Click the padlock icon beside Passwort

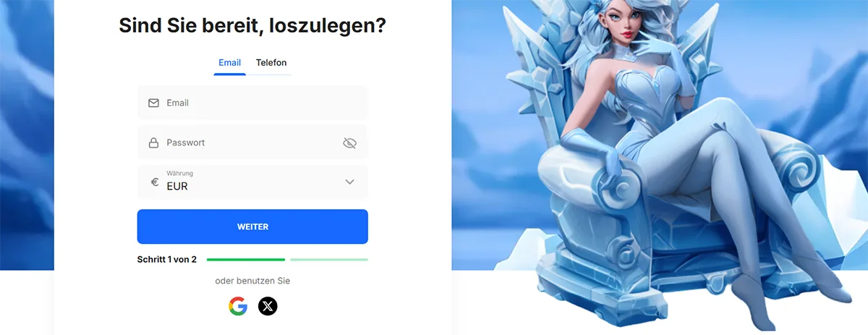(x=153, y=143)
